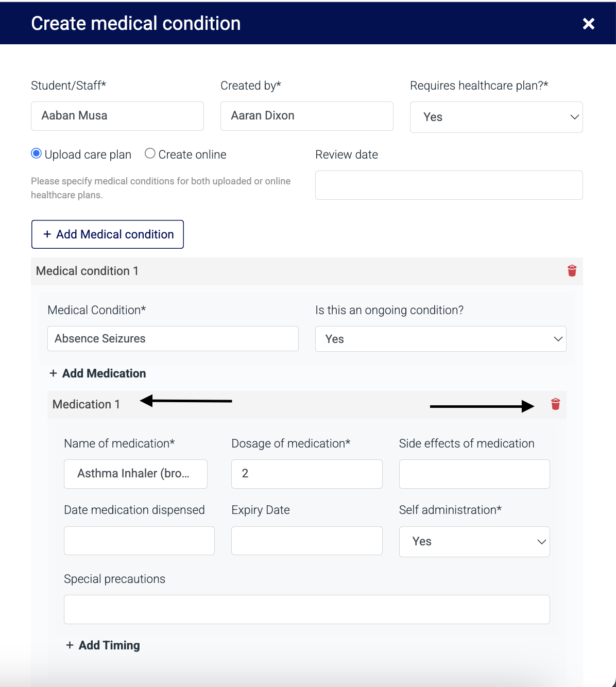Open the Self administration dropdown
Image resolution: width=616 pixels, height=687 pixels.
pos(474,541)
